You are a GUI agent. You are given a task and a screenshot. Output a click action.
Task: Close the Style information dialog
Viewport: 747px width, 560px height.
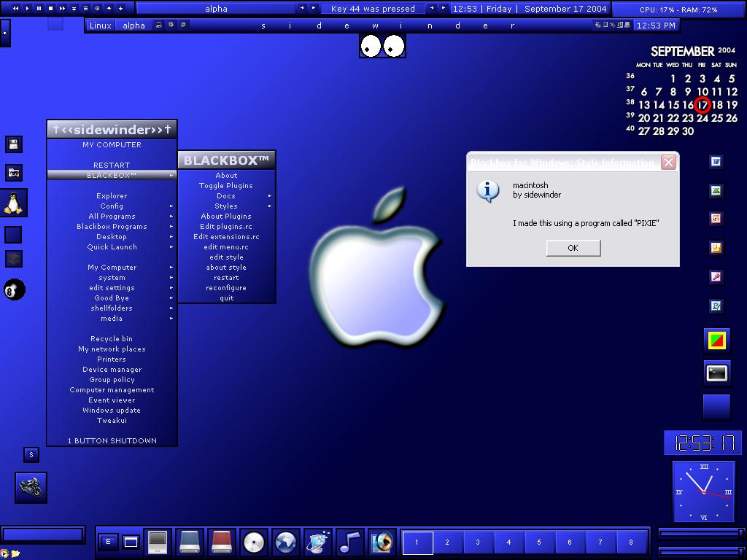(668, 163)
